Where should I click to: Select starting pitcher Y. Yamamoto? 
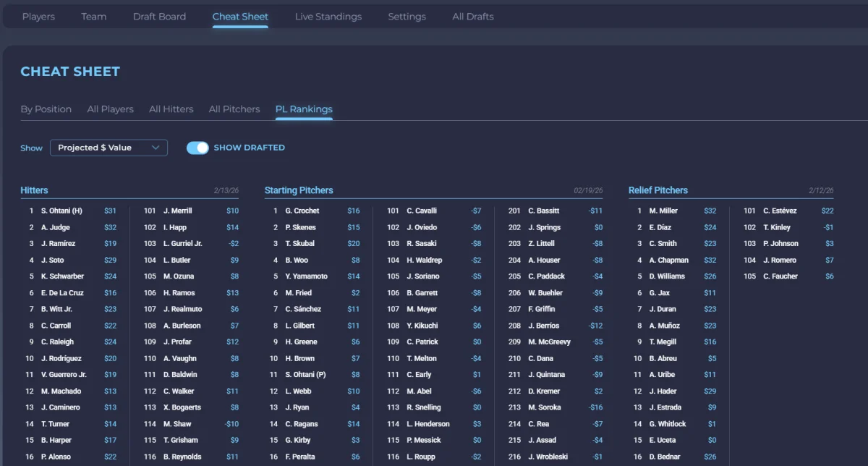[x=307, y=276]
